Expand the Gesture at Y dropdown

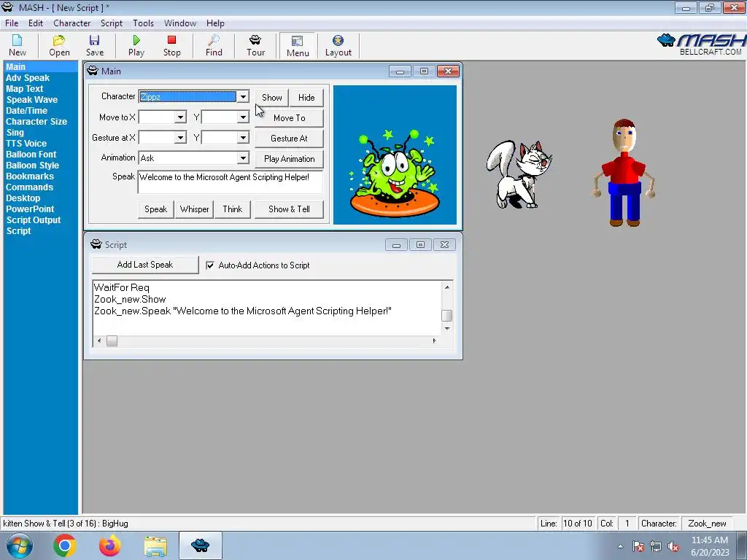point(243,138)
